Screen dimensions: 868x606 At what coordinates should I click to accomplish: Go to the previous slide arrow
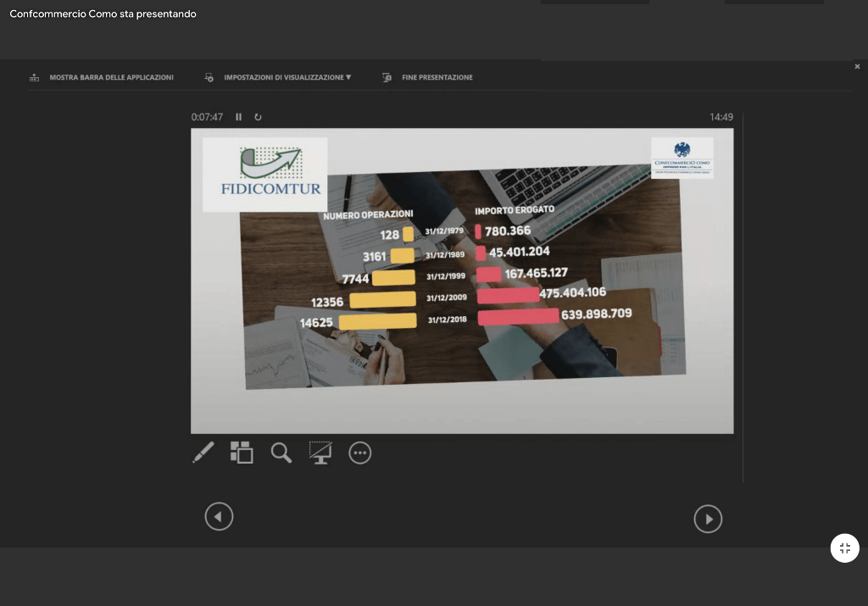[x=219, y=516]
